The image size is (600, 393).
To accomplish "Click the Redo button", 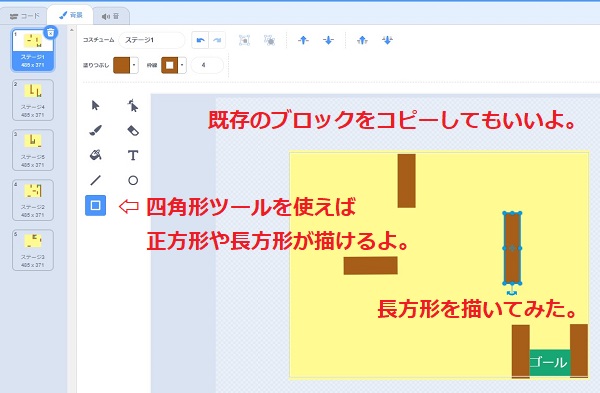I will 217,40.
